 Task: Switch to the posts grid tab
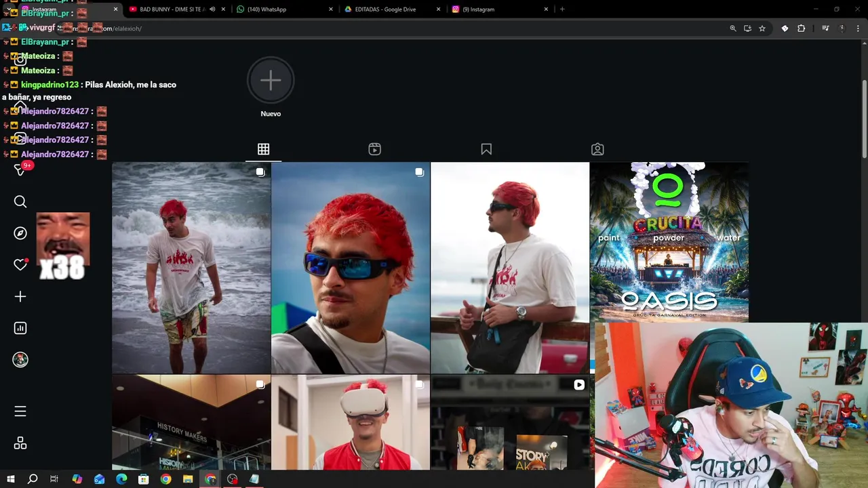click(263, 149)
